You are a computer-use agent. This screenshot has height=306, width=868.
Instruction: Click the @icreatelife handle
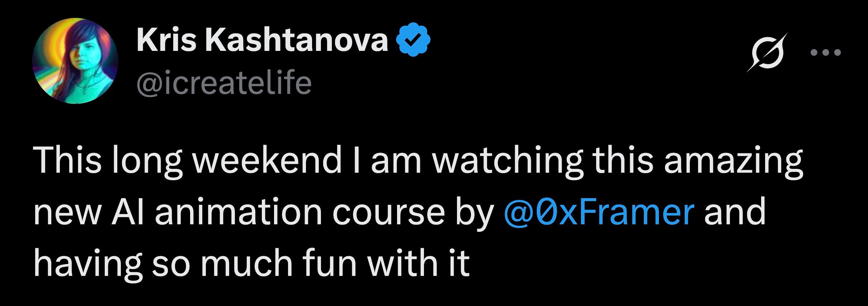[224, 83]
